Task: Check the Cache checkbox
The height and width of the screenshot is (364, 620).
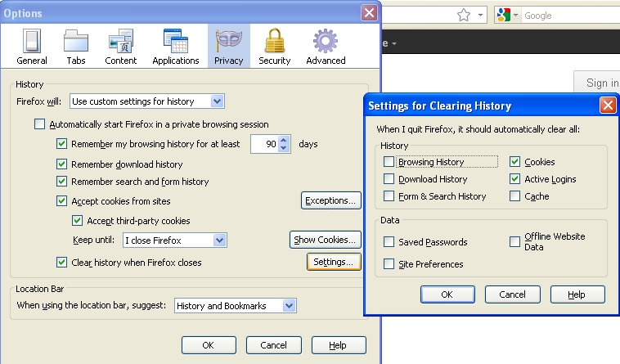Action: [514, 196]
